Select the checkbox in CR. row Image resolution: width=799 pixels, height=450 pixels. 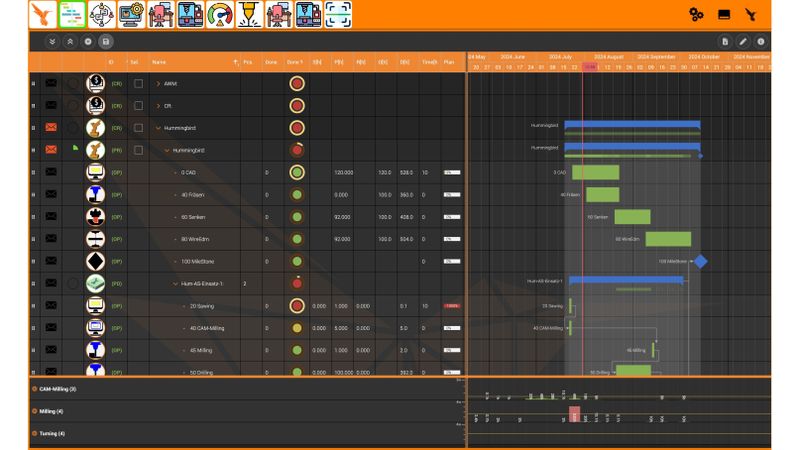tap(139, 106)
